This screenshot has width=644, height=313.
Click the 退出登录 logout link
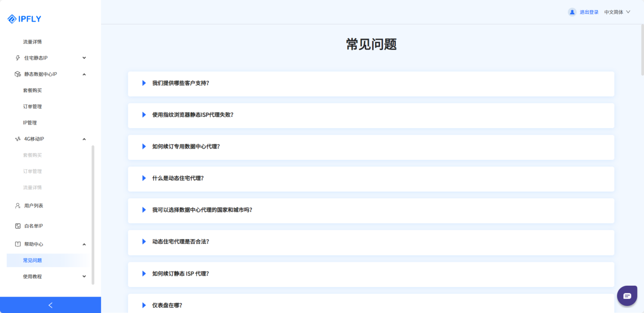pyautogui.click(x=589, y=12)
